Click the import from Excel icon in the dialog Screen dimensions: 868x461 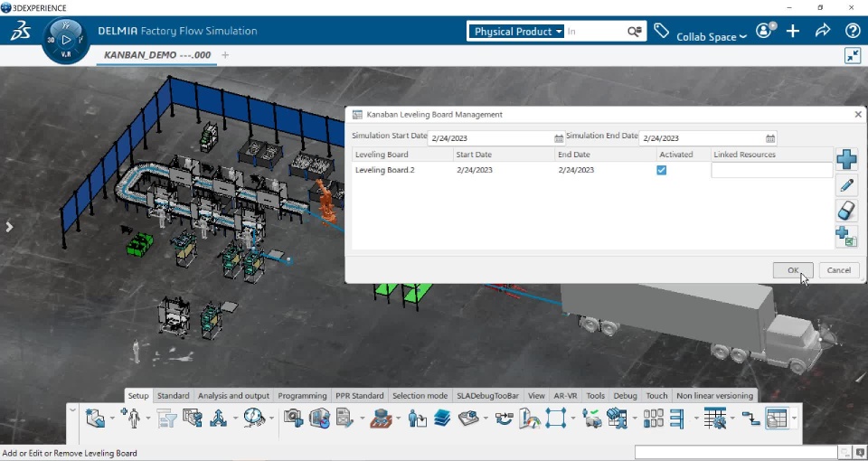click(x=846, y=237)
